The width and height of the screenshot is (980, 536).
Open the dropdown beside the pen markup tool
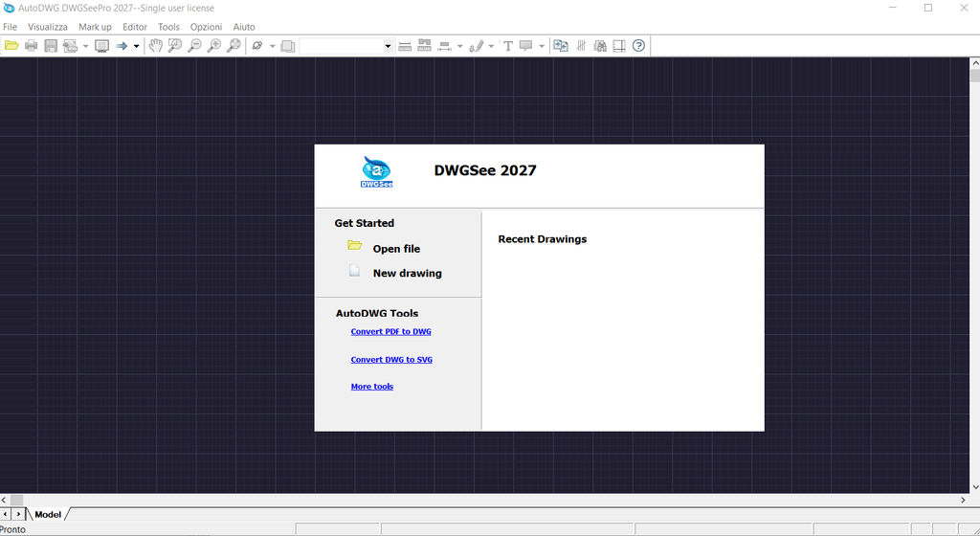click(491, 46)
